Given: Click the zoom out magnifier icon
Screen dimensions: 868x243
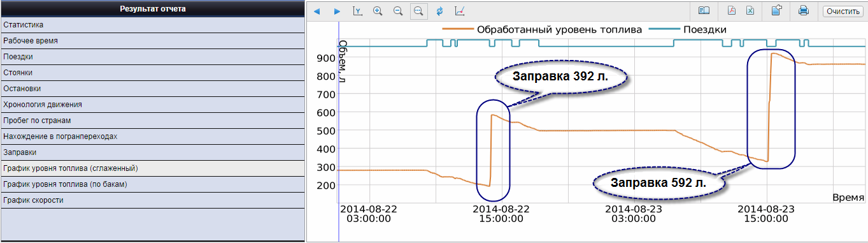Looking at the screenshot, I should coord(398,11).
